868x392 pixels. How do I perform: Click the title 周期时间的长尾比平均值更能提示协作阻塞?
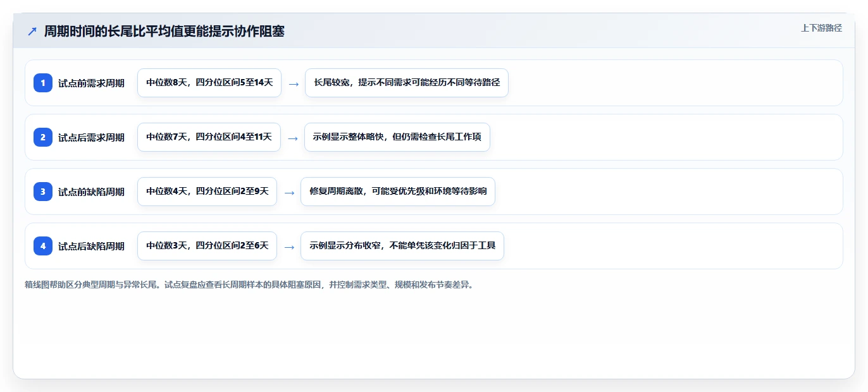(164, 32)
